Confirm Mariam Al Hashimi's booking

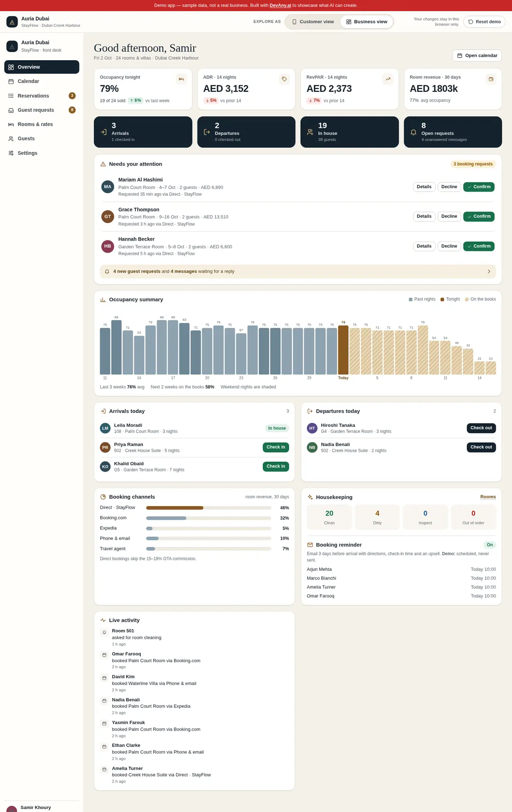(479, 187)
